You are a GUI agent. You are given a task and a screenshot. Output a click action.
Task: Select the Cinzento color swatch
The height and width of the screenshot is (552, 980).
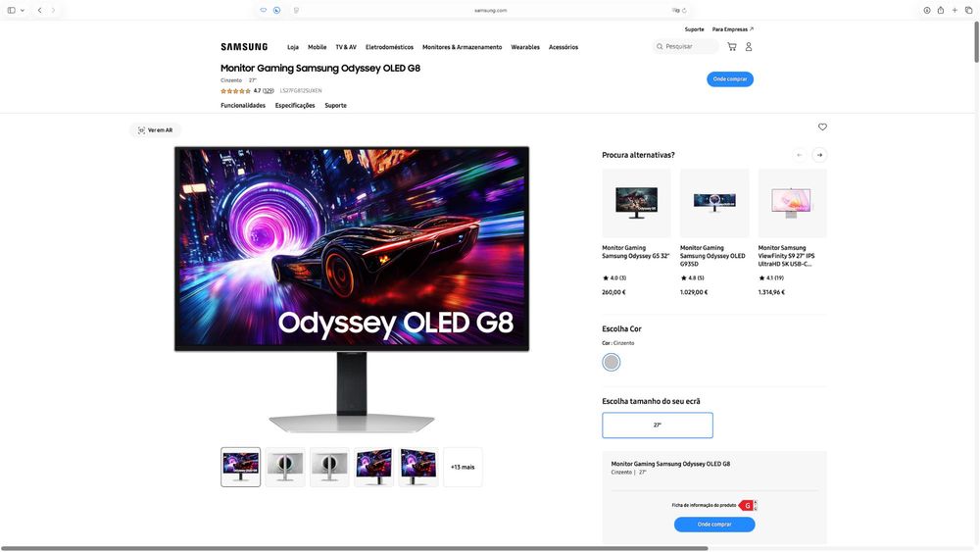(612, 362)
